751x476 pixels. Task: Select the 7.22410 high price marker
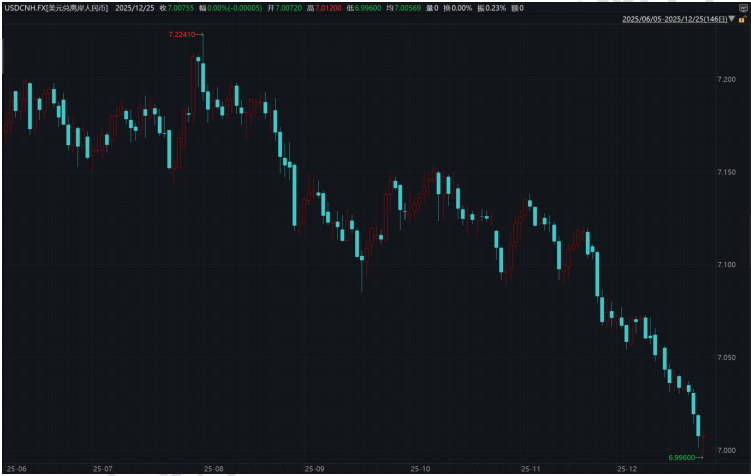182,35
